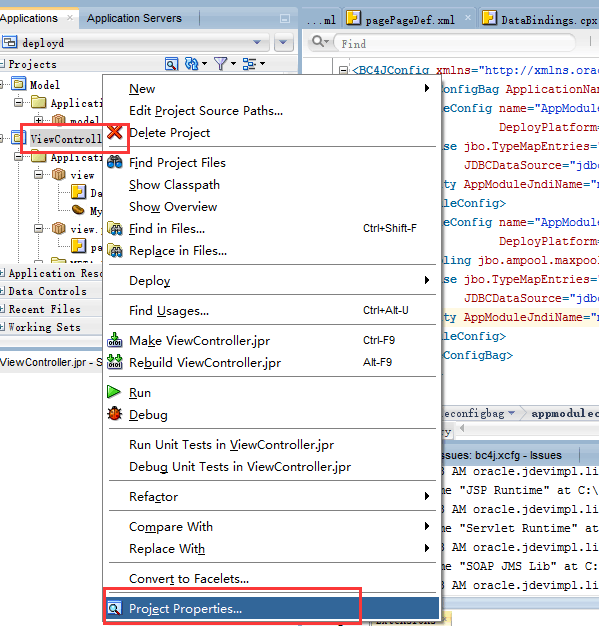Expand the Data Controls section
Image resolution: width=599 pixels, height=626 pixels.
tap(2, 291)
